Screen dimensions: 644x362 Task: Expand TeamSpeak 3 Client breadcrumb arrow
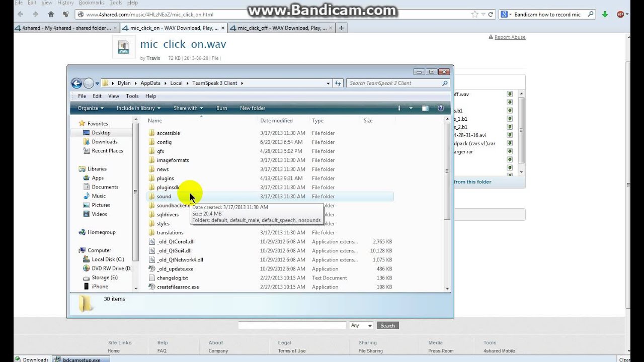pyautogui.click(x=242, y=83)
